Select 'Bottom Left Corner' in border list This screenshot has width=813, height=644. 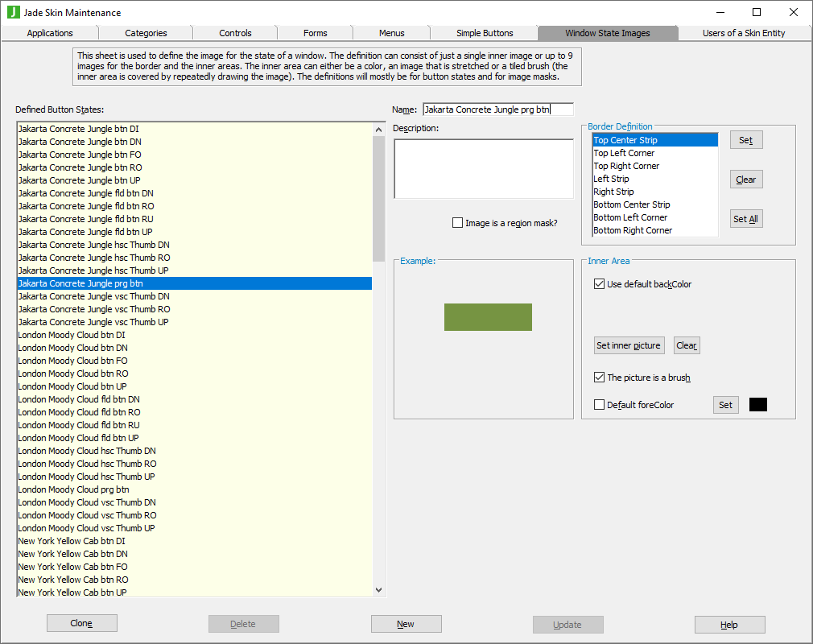(x=630, y=217)
